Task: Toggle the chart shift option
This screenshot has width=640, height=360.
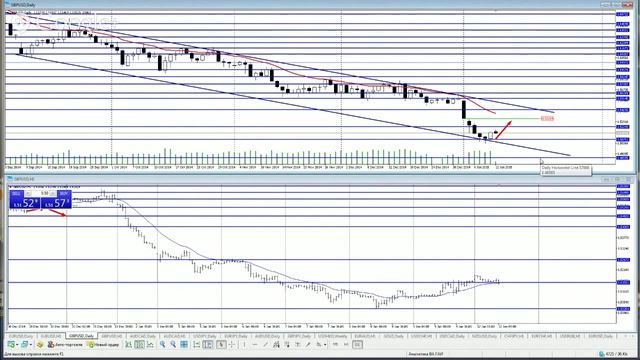Action: [x=207, y=344]
